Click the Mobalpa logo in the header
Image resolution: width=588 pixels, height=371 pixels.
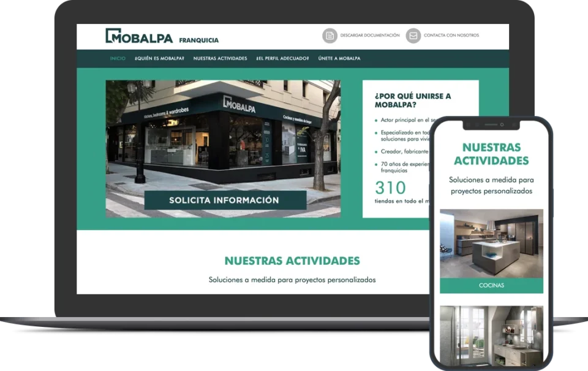139,36
